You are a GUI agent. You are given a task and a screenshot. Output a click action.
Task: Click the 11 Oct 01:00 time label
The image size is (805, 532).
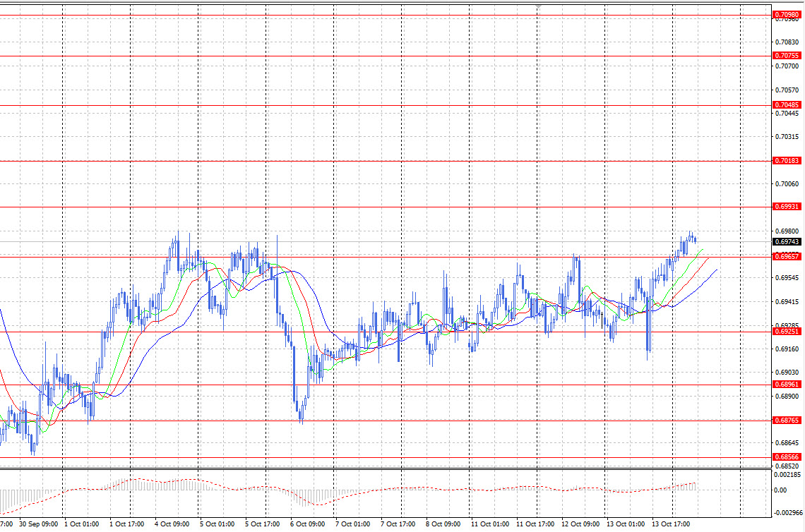pos(490,524)
